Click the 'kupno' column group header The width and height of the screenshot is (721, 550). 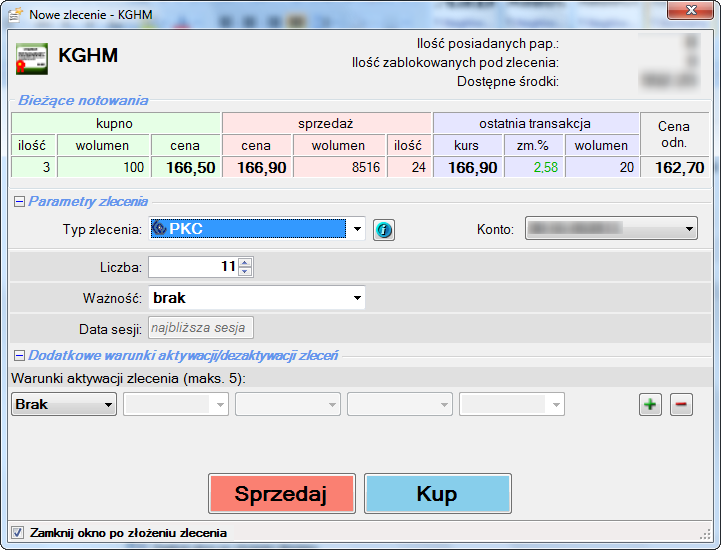click(x=116, y=123)
